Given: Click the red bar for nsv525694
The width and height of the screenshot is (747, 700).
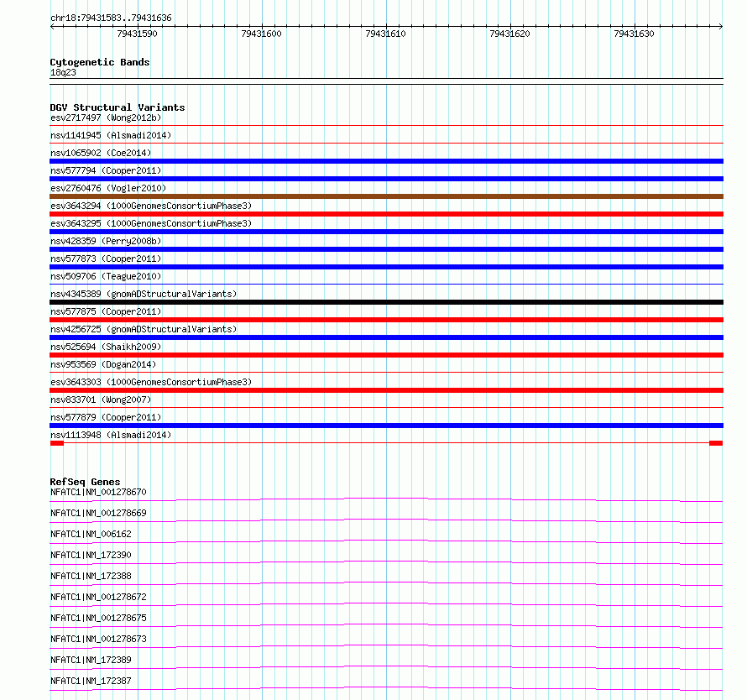Looking at the screenshot, I should pos(386,355).
